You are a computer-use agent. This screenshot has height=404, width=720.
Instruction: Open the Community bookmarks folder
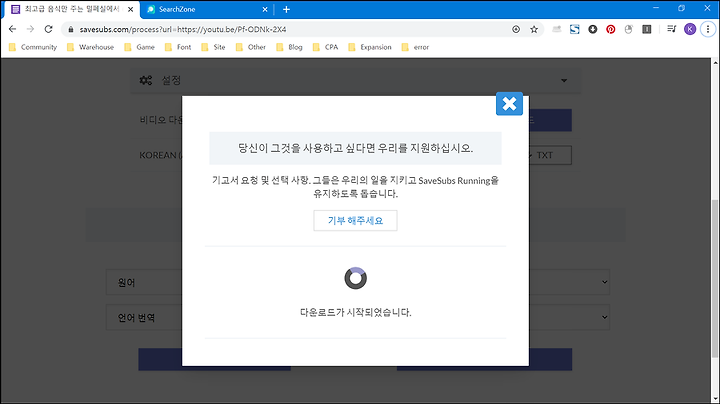coord(33,47)
